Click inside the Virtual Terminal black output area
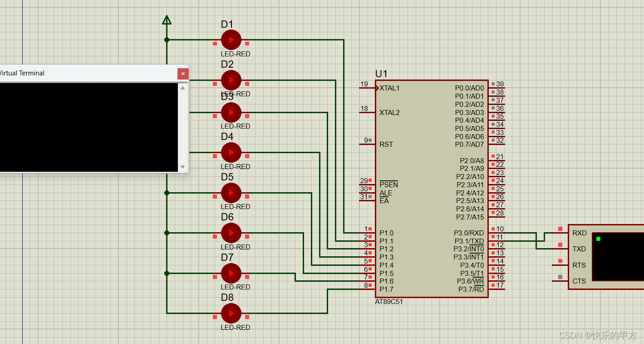 [x=88, y=127]
